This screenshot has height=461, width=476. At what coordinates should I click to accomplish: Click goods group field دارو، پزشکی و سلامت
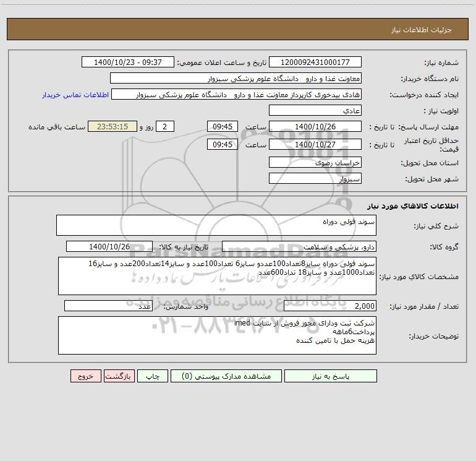coord(299,247)
